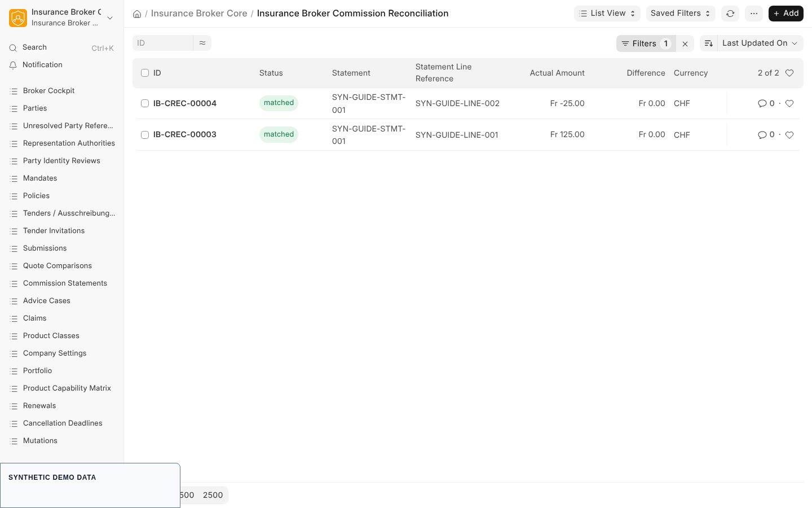Open Mutations in the sidebar

click(62, 441)
